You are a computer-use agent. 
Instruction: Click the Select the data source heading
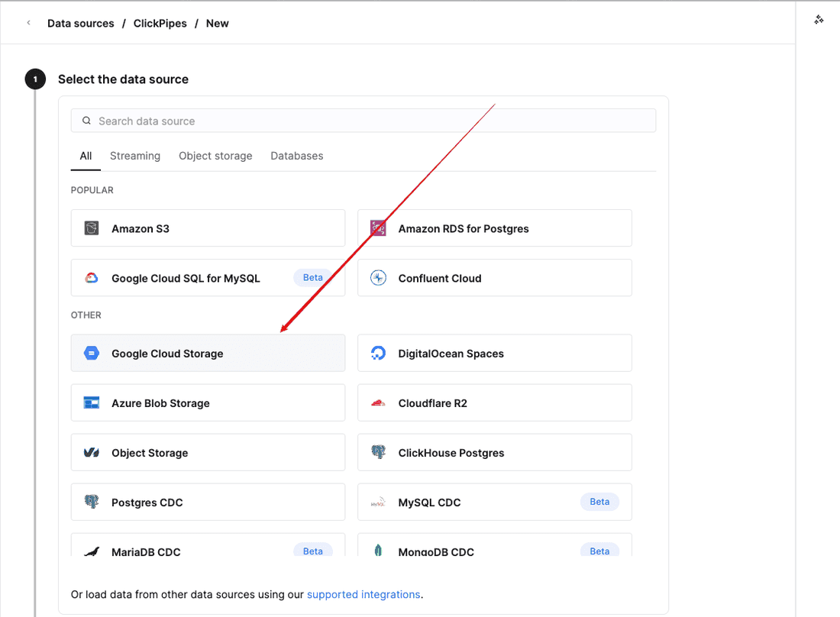point(123,79)
